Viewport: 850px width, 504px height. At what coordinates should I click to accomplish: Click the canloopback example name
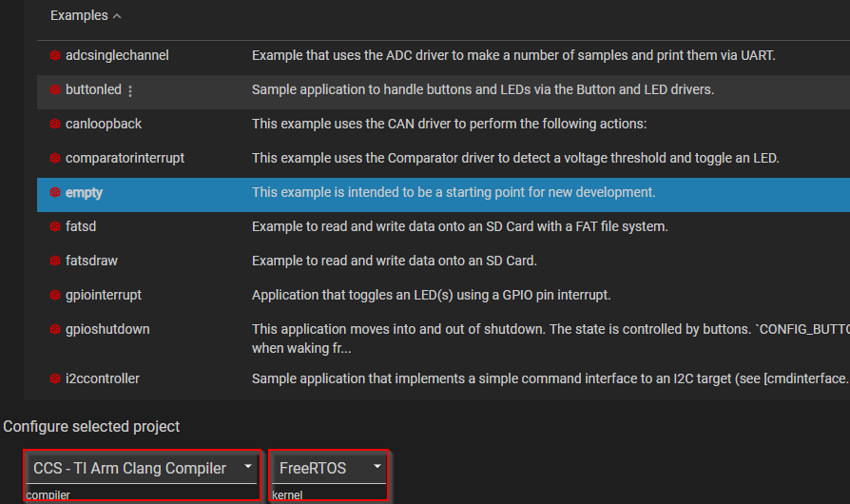[104, 124]
